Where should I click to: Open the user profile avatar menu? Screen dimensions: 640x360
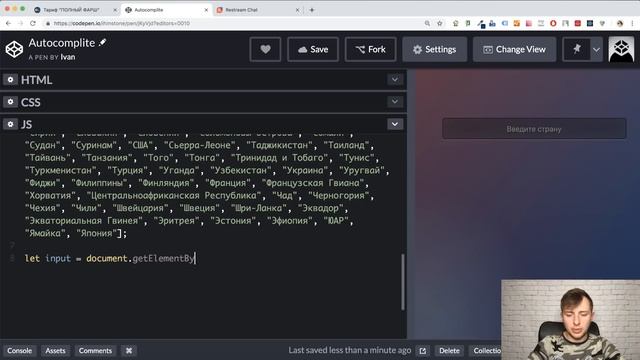621,49
